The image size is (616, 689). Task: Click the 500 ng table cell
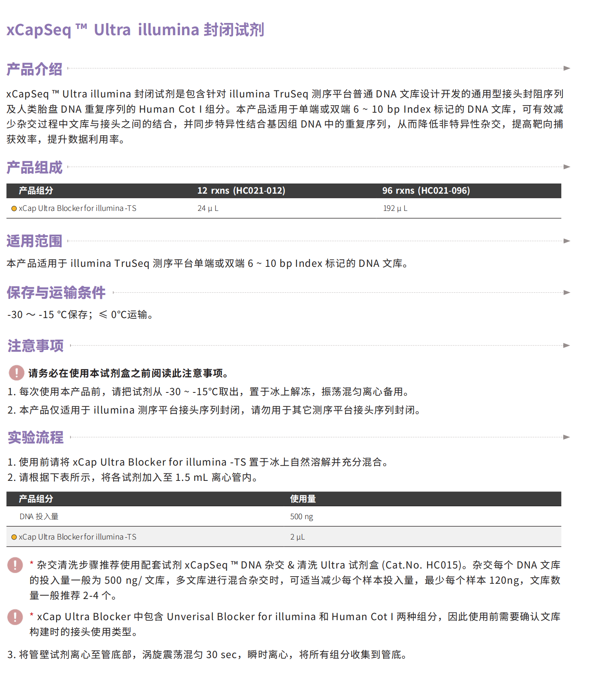pos(301,516)
